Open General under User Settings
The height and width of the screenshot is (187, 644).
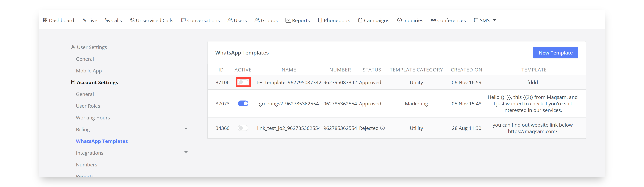tap(85, 59)
